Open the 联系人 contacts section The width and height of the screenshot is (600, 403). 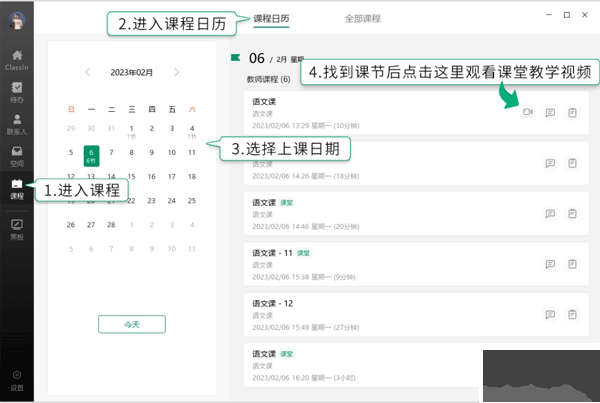(17, 125)
